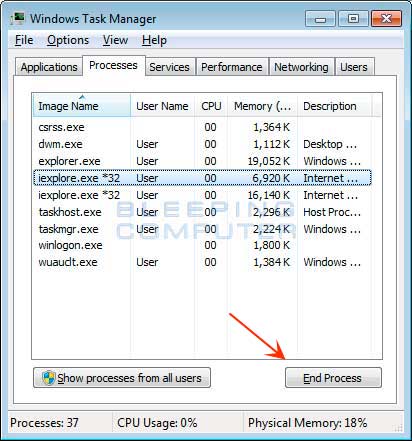Switch to the Users tab
412x441 pixels.
[x=354, y=67]
